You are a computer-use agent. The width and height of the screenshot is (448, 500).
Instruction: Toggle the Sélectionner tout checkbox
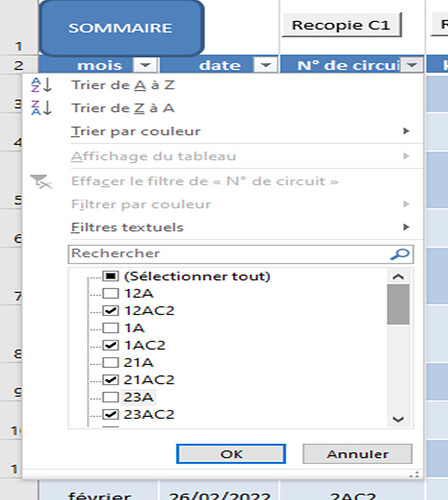tap(110, 276)
